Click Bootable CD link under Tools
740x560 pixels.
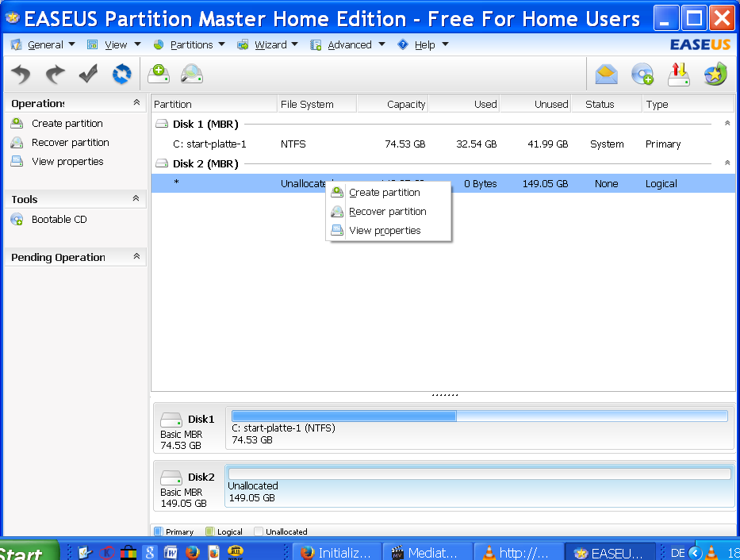pos(59,220)
